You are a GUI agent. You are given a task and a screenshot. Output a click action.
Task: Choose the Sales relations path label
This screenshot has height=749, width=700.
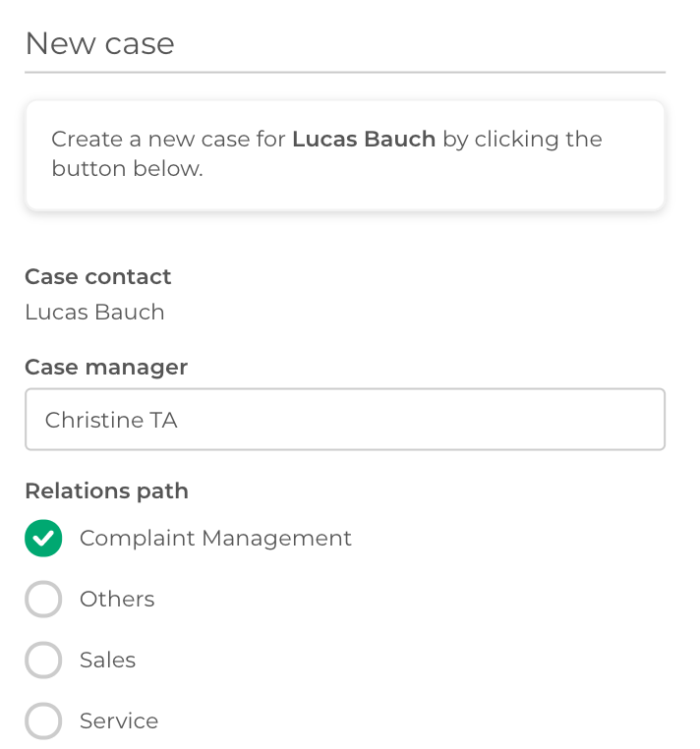point(108,661)
